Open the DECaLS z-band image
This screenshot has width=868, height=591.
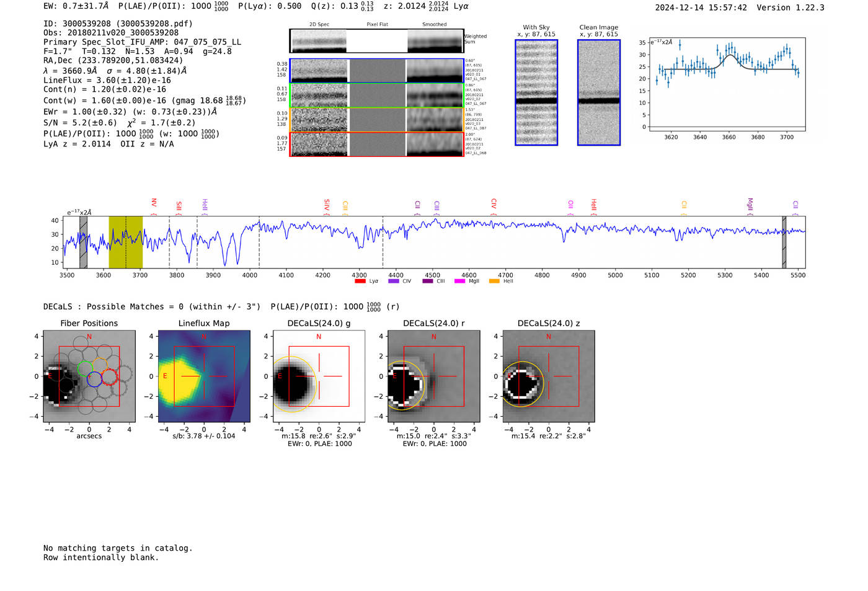(549, 376)
